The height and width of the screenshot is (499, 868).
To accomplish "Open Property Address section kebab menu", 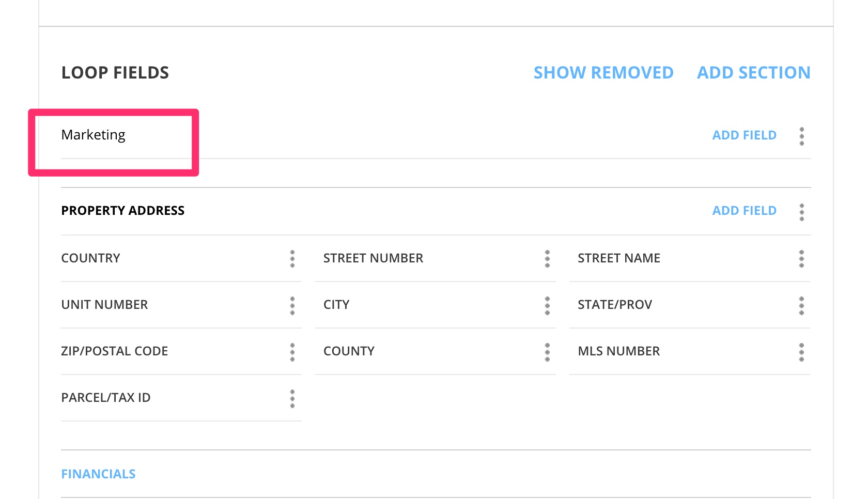I will click(801, 212).
